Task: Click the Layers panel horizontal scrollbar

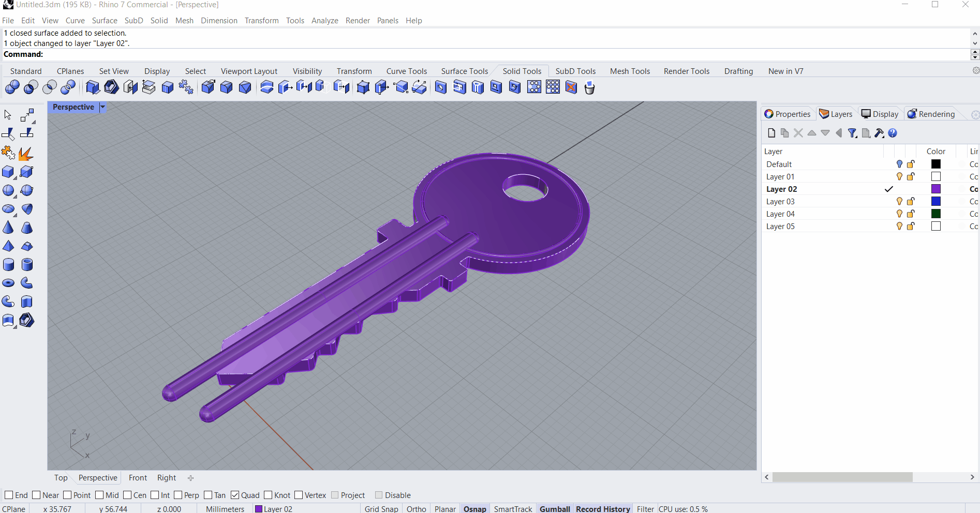Action: tap(842, 477)
